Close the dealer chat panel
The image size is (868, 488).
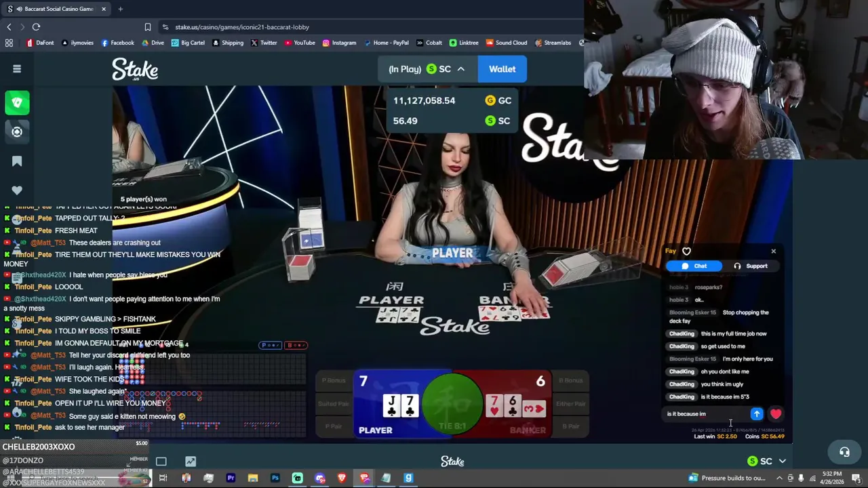click(773, 251)
